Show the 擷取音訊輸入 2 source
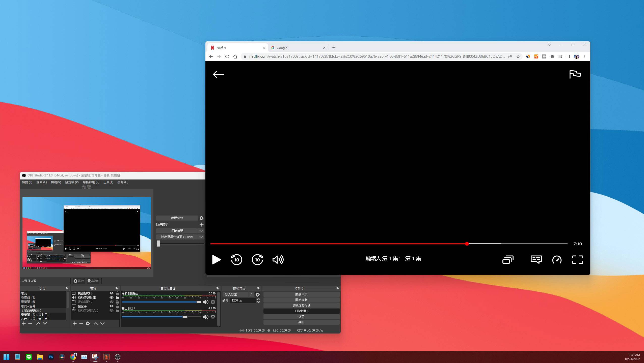 coord(111,310)
